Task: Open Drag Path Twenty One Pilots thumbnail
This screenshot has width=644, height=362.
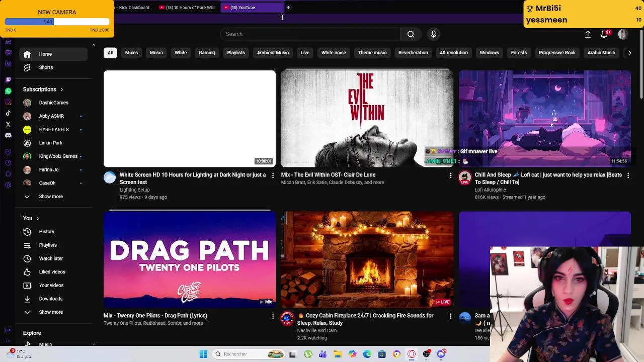Action: (190, 259)
